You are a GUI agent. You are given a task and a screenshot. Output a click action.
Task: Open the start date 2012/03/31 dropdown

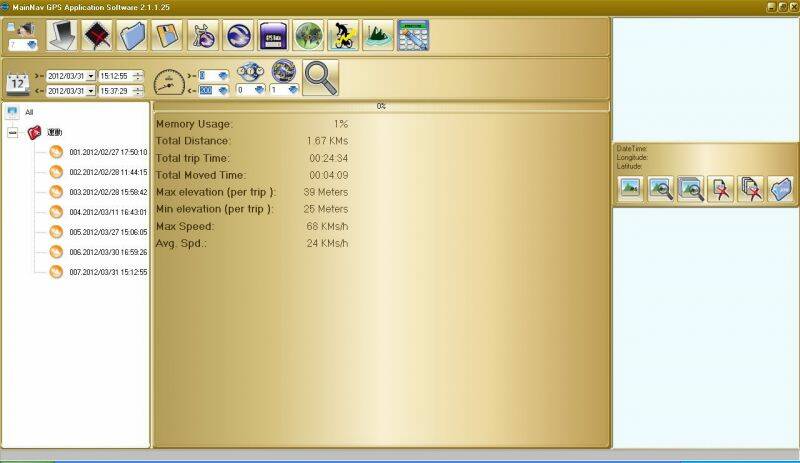click(91, 76)
